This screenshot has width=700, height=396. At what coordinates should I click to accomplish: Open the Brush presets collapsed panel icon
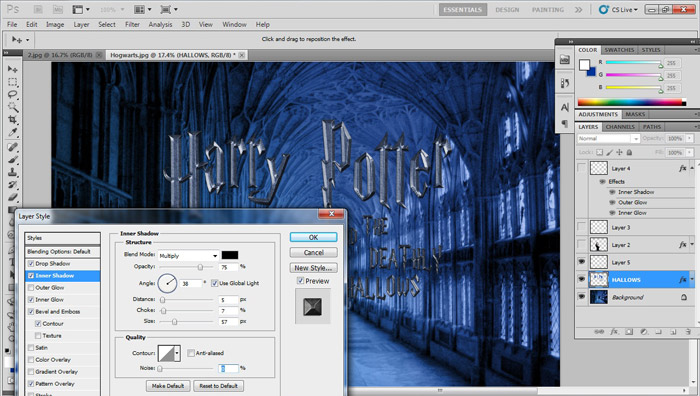coord(565,83)
